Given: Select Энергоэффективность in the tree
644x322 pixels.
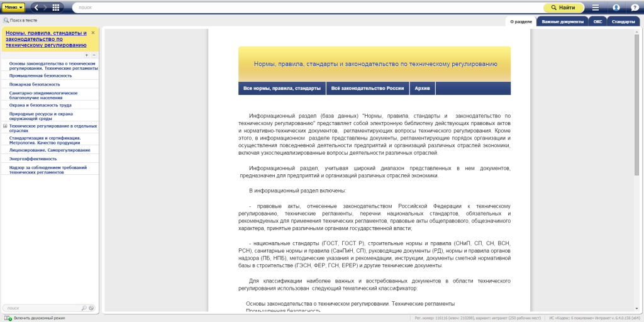Looking at the screenshot, I should click(x=33, y=158).
